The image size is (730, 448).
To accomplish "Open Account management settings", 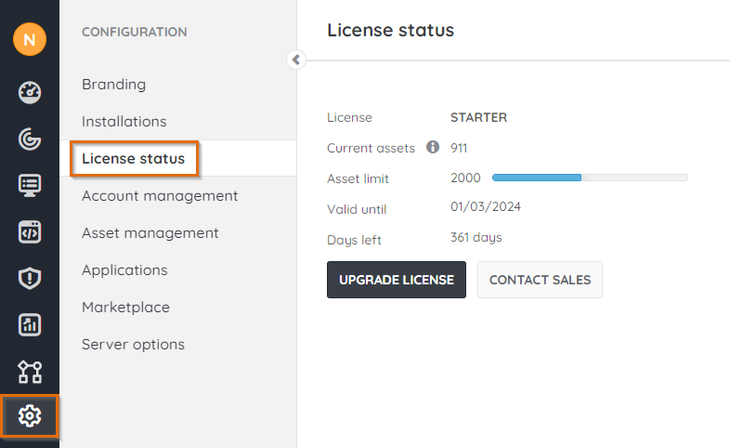I will (x=160, y=195).
